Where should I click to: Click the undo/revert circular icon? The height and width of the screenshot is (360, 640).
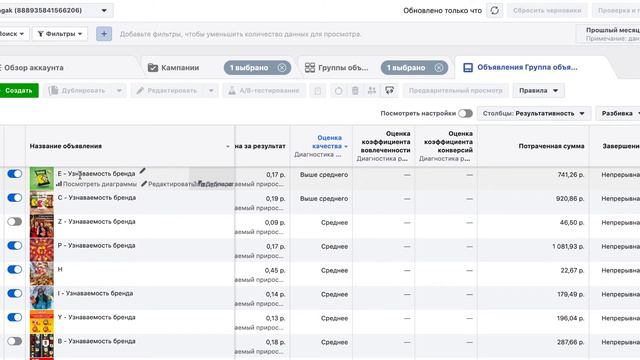pos(338,91)
